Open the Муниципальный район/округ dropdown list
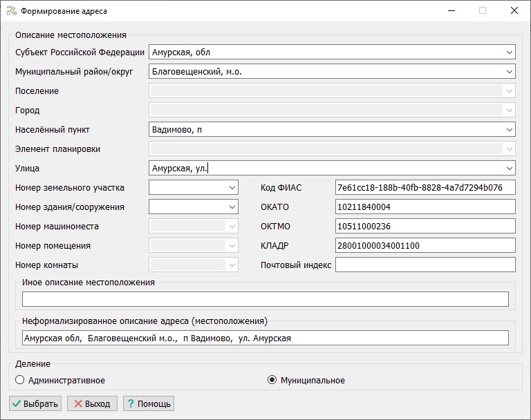The height and width of the screenshot is (420, 531). pos(509,72)
